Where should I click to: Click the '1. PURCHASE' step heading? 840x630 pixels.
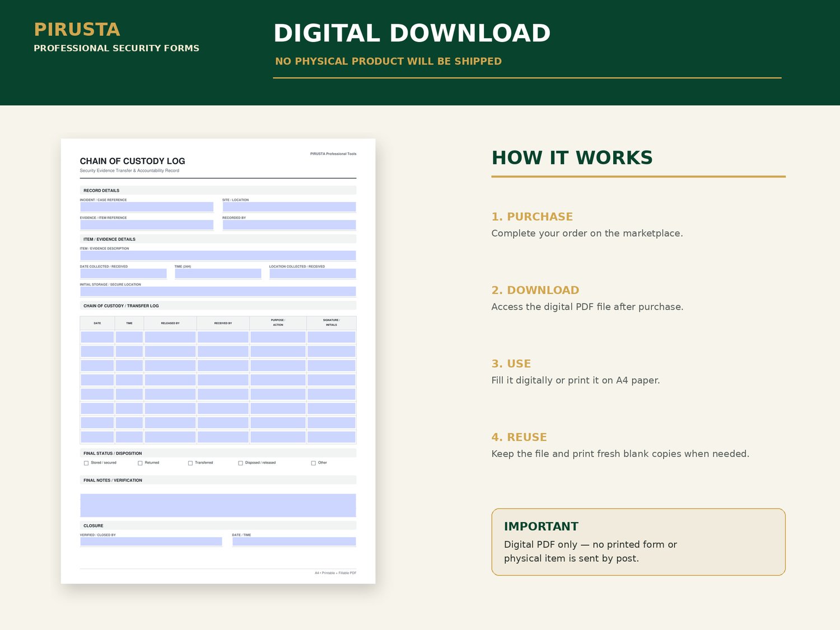(x=532, y=217)
